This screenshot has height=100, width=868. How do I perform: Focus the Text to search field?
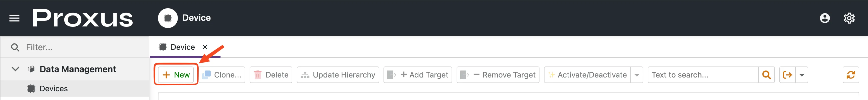(702, 75)
